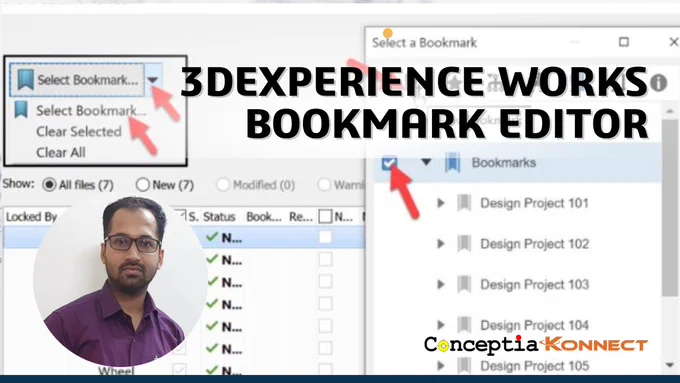The width and height of the screenshot is (680, 383).
Task: Select the Design Project 104 bookmark
Action: tap(534, 325)
